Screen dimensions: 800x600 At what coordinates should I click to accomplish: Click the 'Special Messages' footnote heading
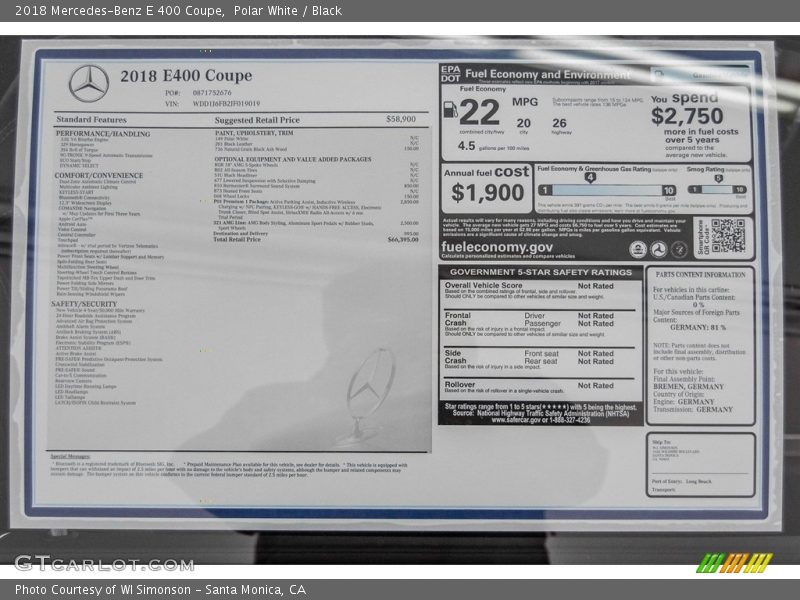point(70,457)
